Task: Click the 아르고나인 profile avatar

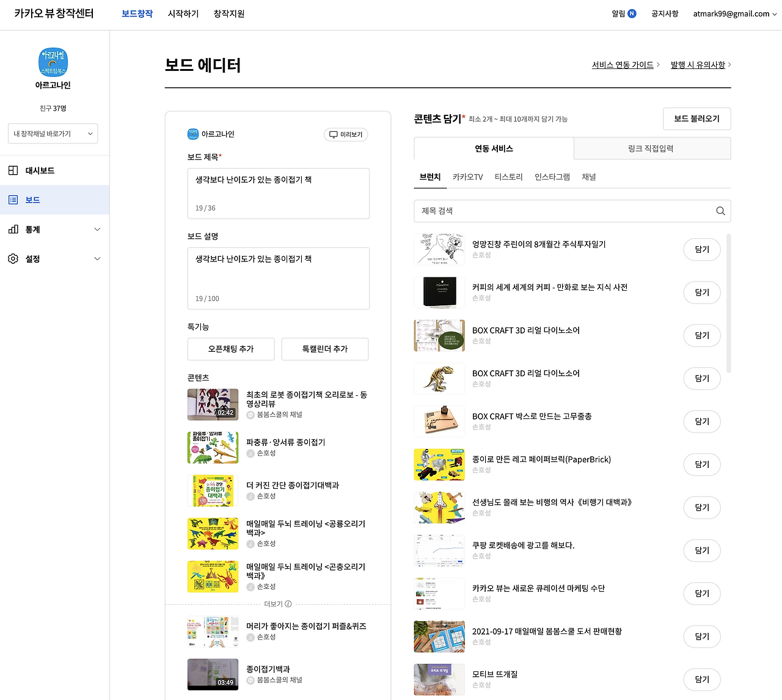Action: click(x=52, y=62)
